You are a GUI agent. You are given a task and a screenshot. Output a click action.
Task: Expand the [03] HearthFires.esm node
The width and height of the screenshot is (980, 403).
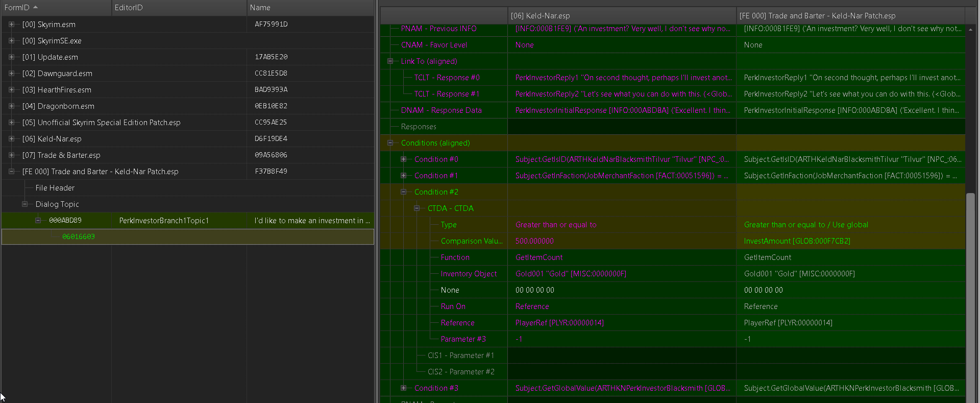[x=11, y=90]
